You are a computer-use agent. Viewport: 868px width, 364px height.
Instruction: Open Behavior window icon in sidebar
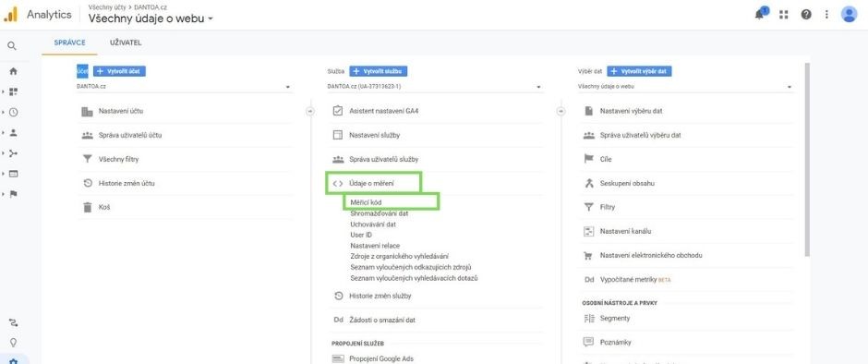click(13, 174)
